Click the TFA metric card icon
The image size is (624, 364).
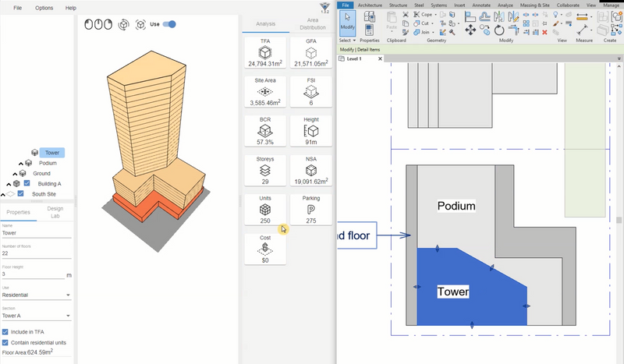(x=265, y=52)
